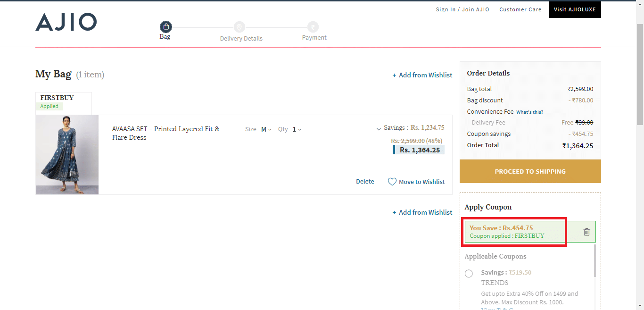This screenshot has width=644, height=310.
Task: Select the FIRSTBUY applied coupon highlight
Action: coord(514,231)
